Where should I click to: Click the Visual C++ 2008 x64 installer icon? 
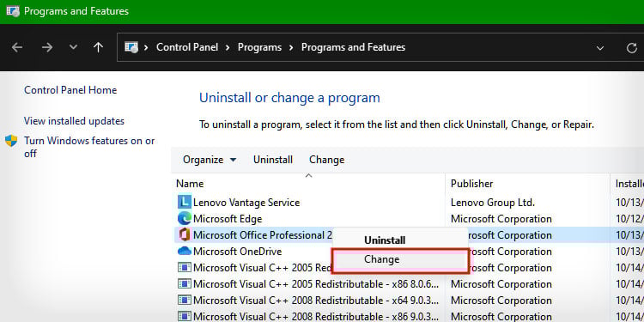[x=185, y=301]
